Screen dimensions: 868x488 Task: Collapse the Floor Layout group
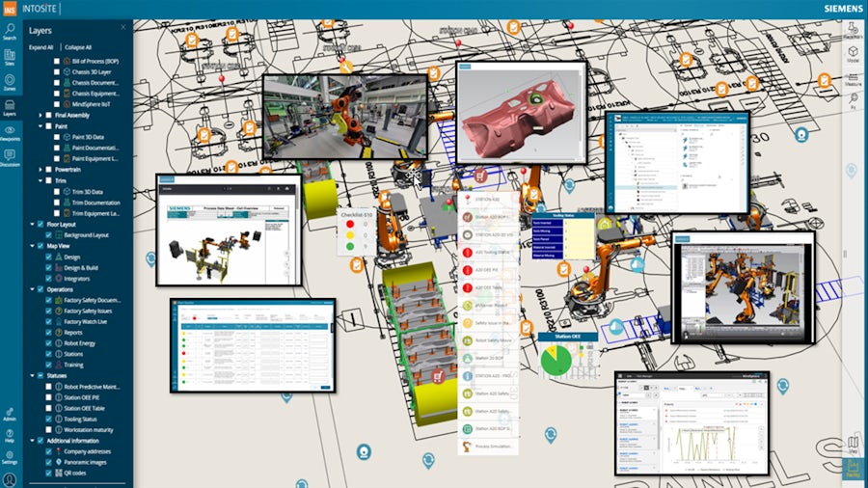coord(32,224)
